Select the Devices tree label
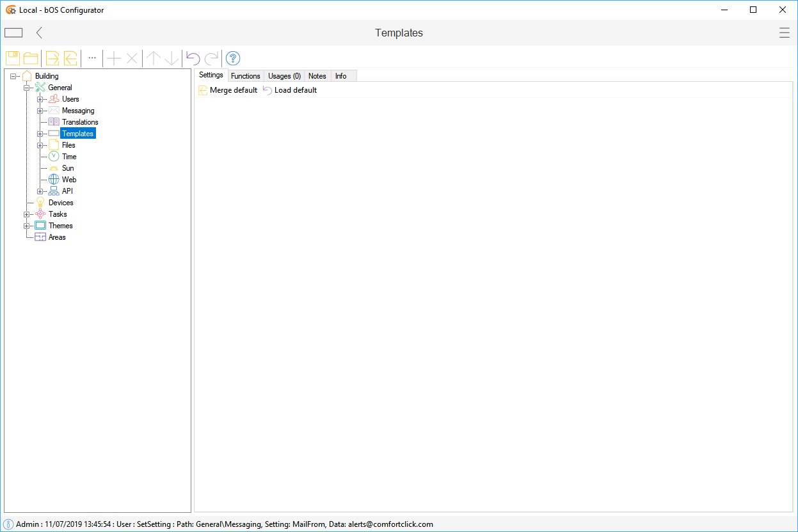798x532 pixels. pyautogui.click(x=61, y=203)
